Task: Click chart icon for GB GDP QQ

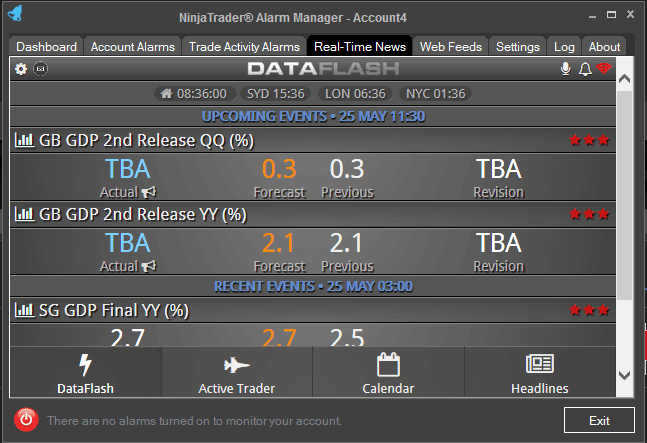Action: tap(24, 140)
